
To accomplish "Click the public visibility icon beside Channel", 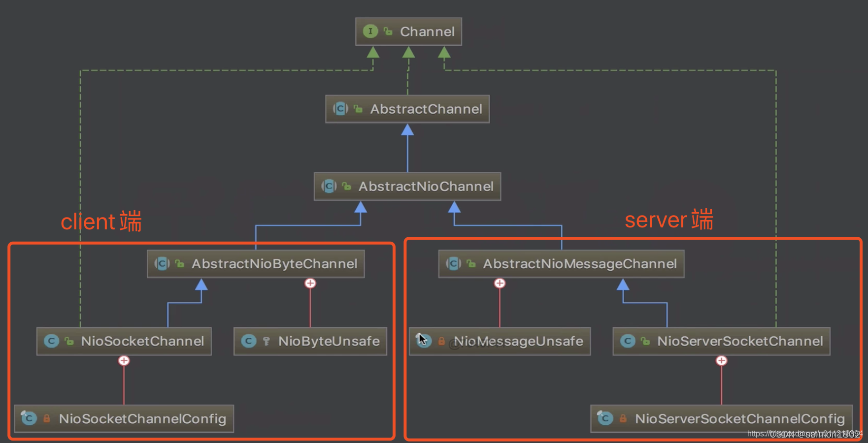I will pos(388,32).
